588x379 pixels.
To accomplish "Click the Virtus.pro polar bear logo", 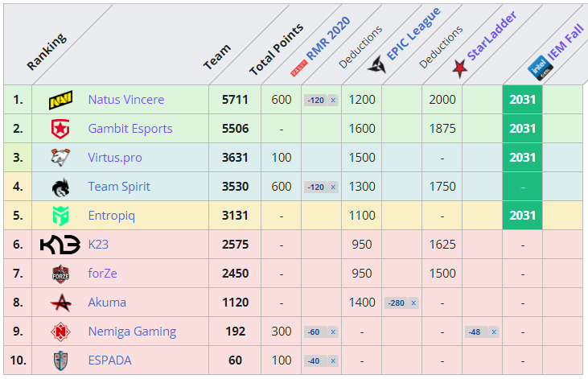I will [x=60, y=158].
